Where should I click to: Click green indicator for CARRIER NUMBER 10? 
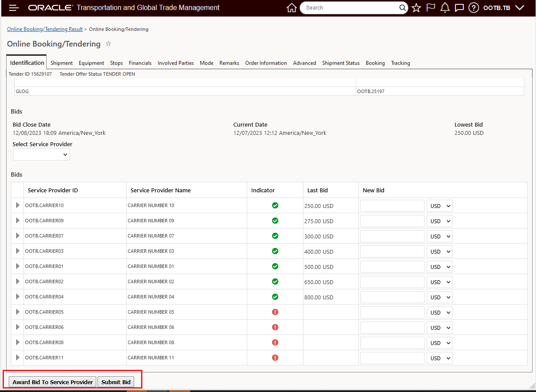pos(275,205)
